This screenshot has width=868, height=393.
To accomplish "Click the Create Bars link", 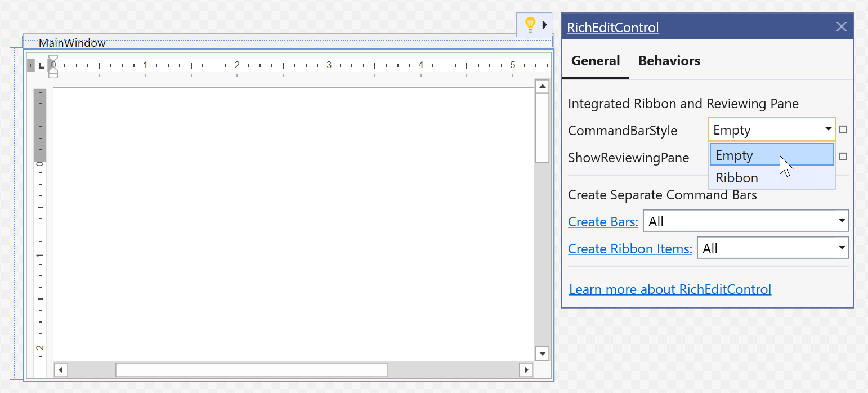I will tap(603, 222).
